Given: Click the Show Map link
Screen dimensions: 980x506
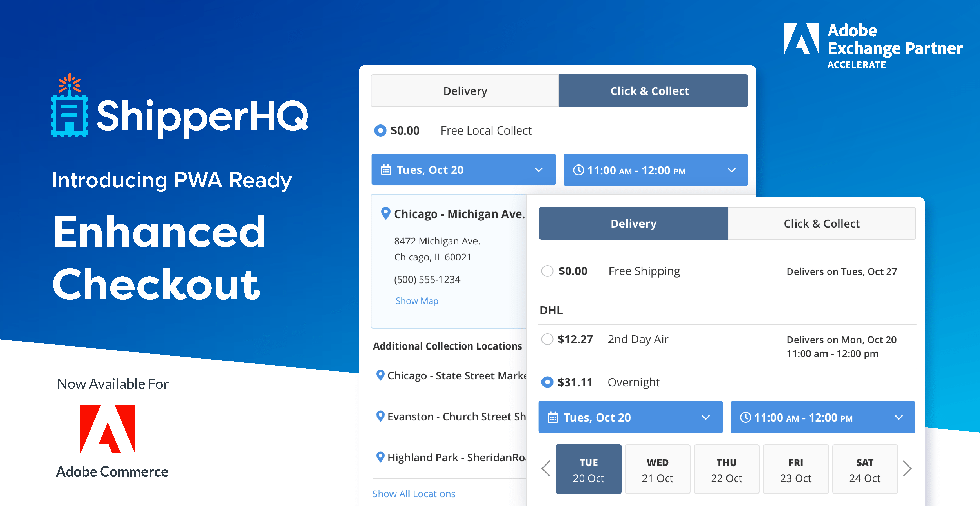Looking at the screenshot, I should (417, 301).
